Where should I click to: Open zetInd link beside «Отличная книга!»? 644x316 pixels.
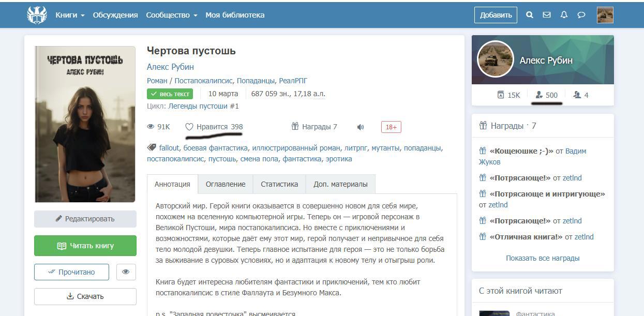[x=584, y=237]
